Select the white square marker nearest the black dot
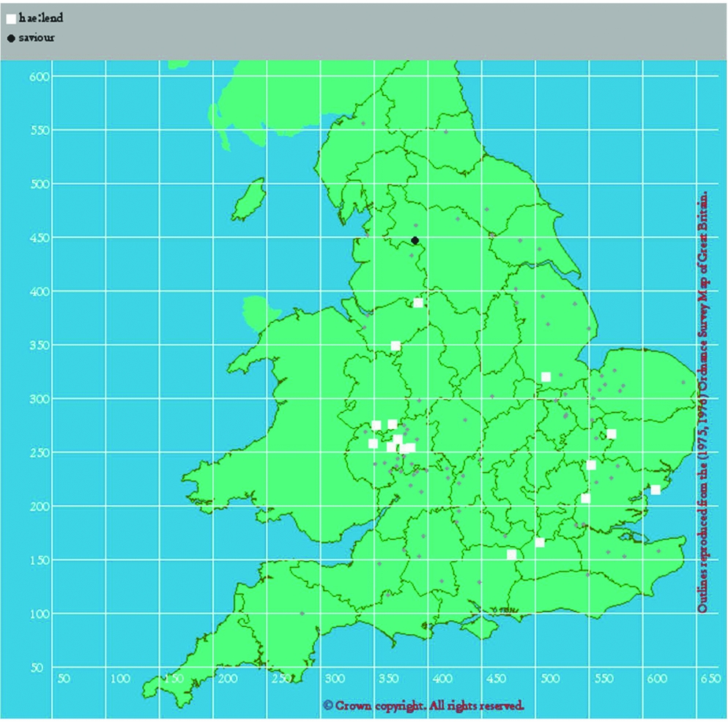Viewport: 728px width, 722px height. 418,303
